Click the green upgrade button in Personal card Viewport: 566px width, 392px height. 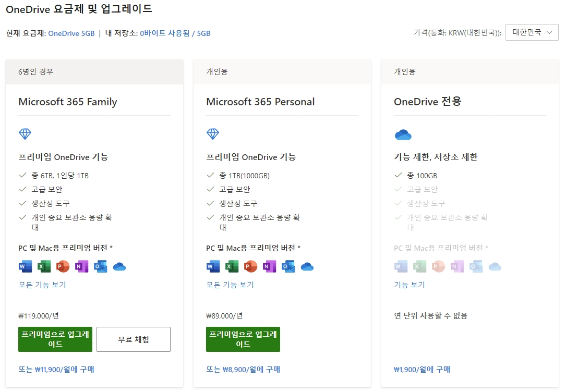(243, 339)
